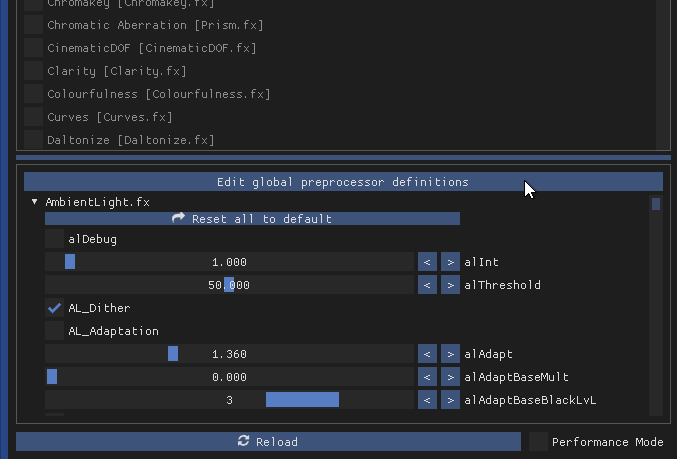Image resolution: width=677 pixels, height=459 pixels.
Task: Toggle the AL_Adaptation checkbox
Action: 55,331
